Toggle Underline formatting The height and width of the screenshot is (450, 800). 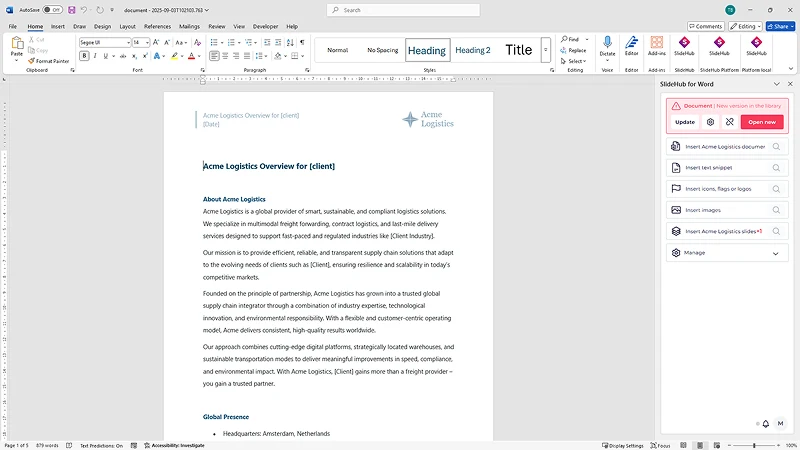(106, 56)
